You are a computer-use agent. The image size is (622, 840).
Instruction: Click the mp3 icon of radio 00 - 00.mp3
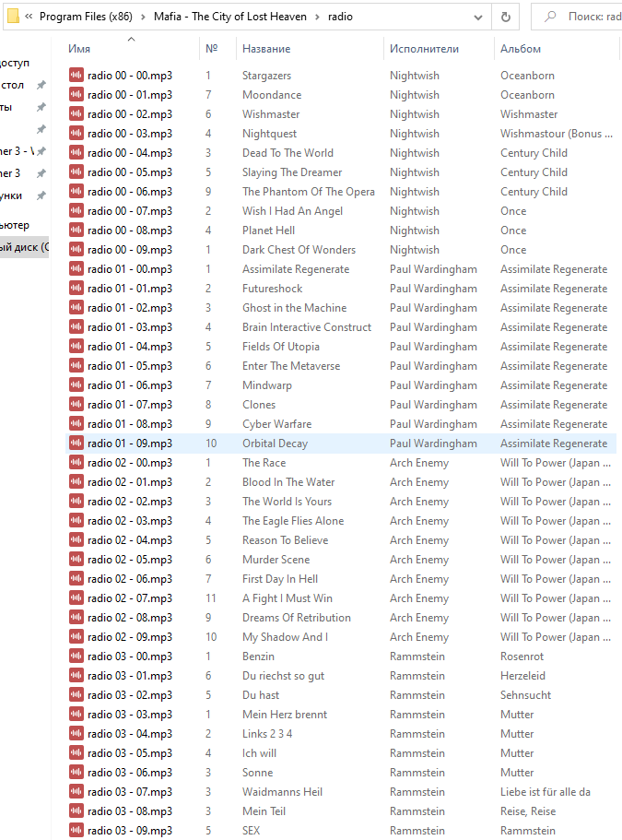pos(76,76)
